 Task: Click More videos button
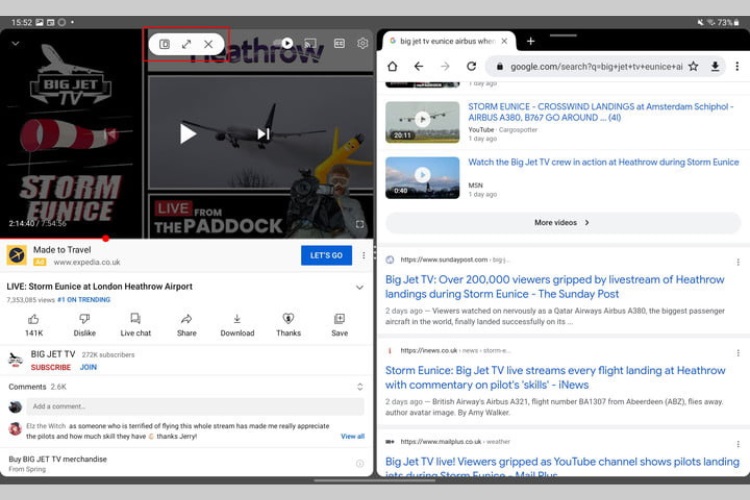point(563,222)
